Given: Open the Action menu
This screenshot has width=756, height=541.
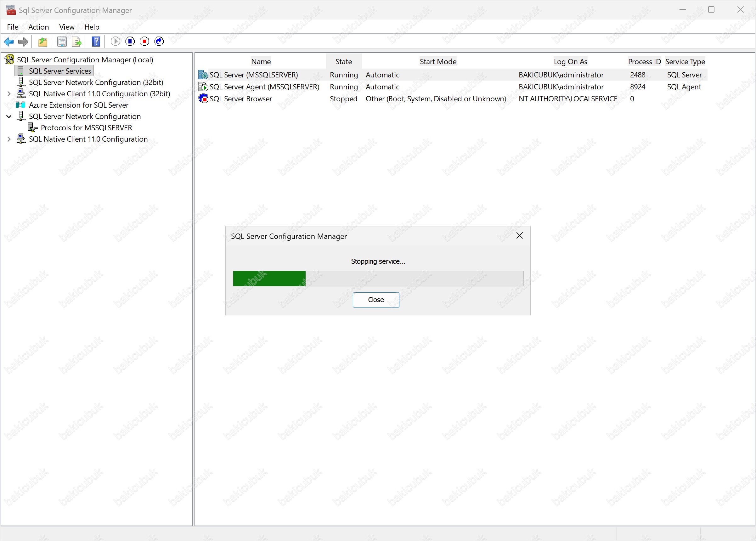Looking at the screenshot, I should pyautogui.click(x=38, y=27).
